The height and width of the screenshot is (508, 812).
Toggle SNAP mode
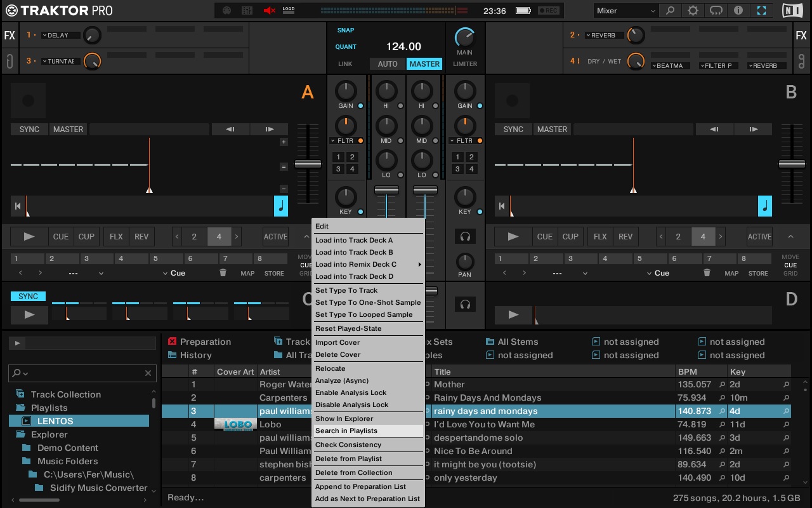point(346,30)
